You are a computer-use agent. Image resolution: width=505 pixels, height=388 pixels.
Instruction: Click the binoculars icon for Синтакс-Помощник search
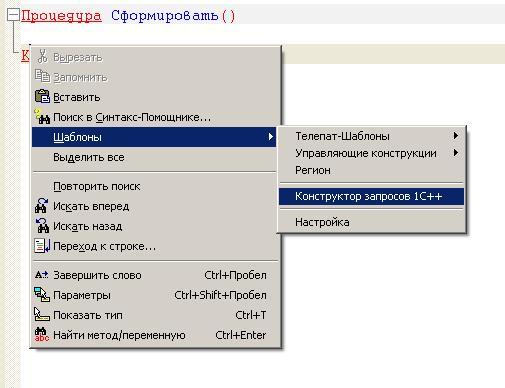[42, 117]
